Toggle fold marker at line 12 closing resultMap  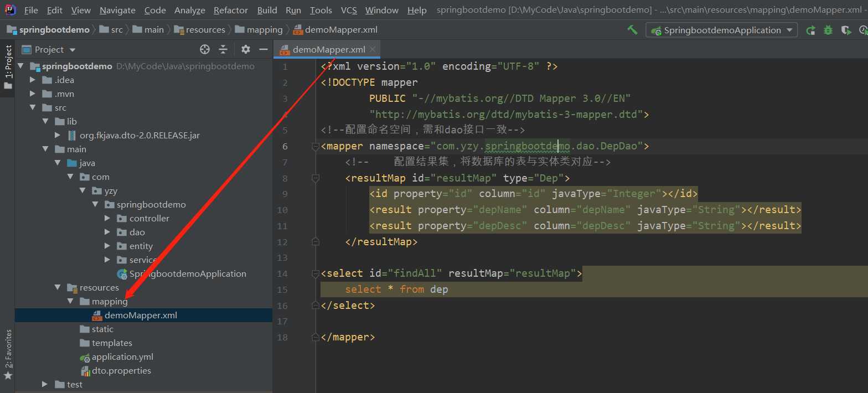pos(316,242)
